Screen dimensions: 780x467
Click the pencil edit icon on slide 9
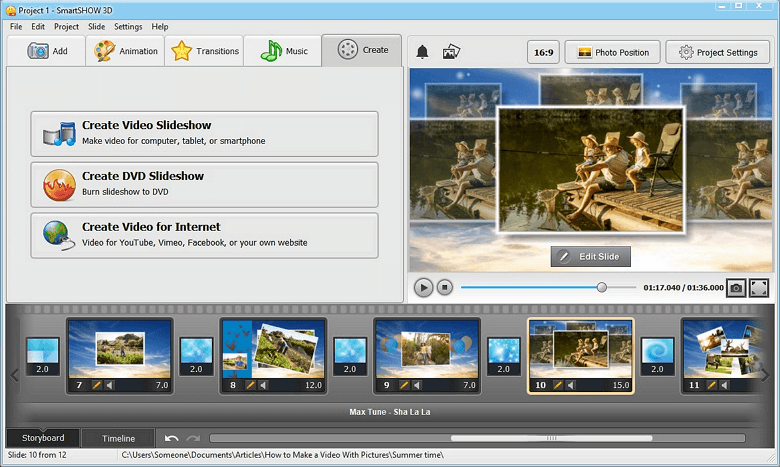point(404,385)
